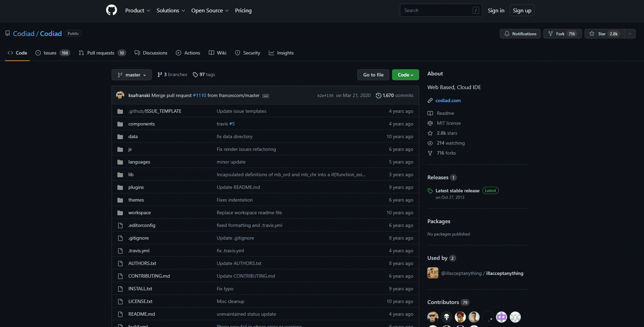The width and height of the screenshot is (644, 327).
Task: Select the Notifications bell icon
Action: click(x=507, y=34)
